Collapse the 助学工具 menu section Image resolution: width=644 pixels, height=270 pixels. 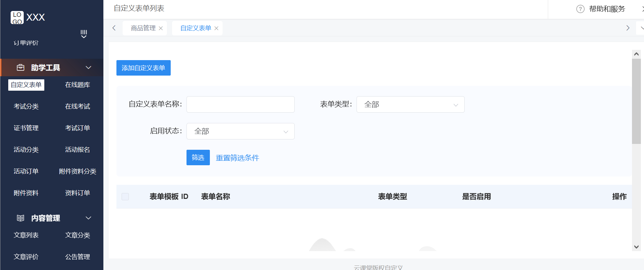88,68
